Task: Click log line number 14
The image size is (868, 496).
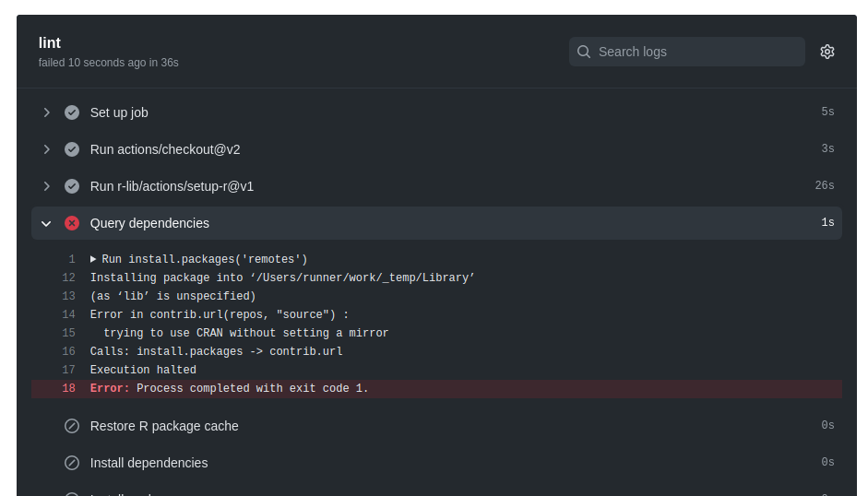Action: tap(68, 314)
